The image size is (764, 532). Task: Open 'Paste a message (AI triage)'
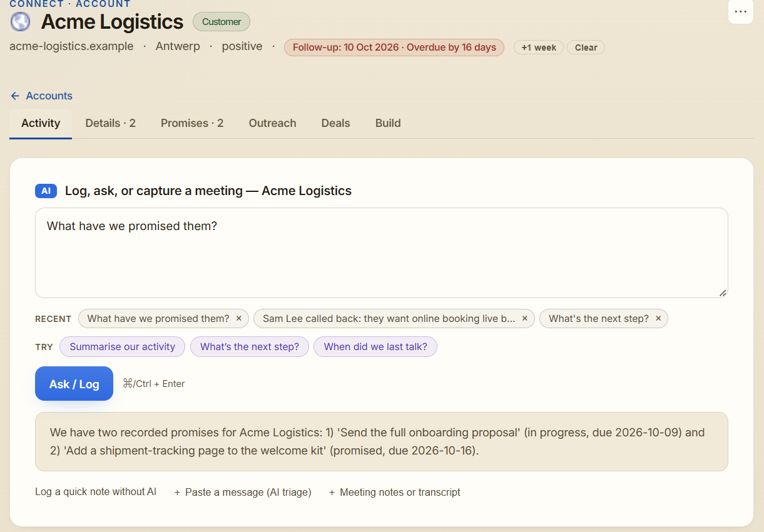(243, 493)
